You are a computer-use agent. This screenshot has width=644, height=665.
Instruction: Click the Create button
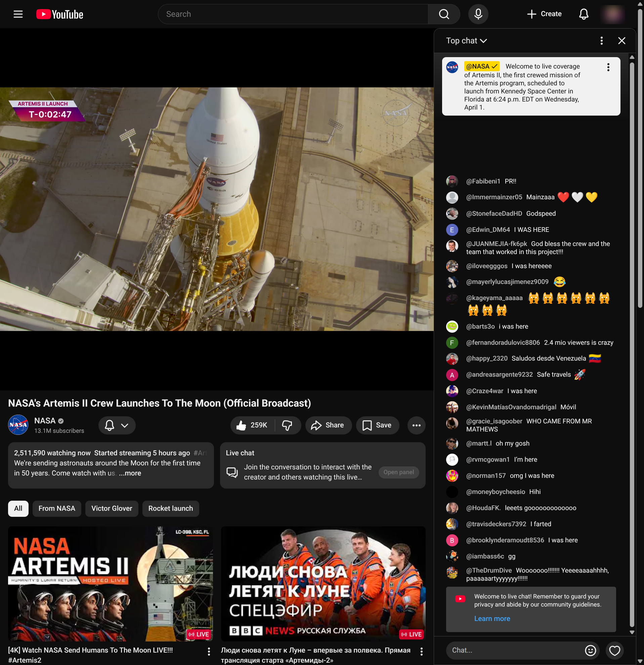544,14
